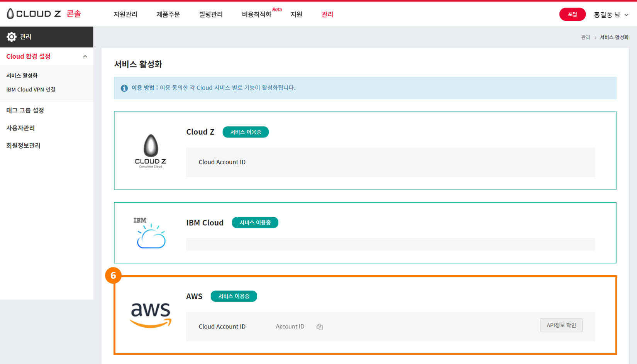Click the 관리 breadcrumb link
Viewport: 637px width, 364px height.
pyautogui.click(x=586, y=37)
